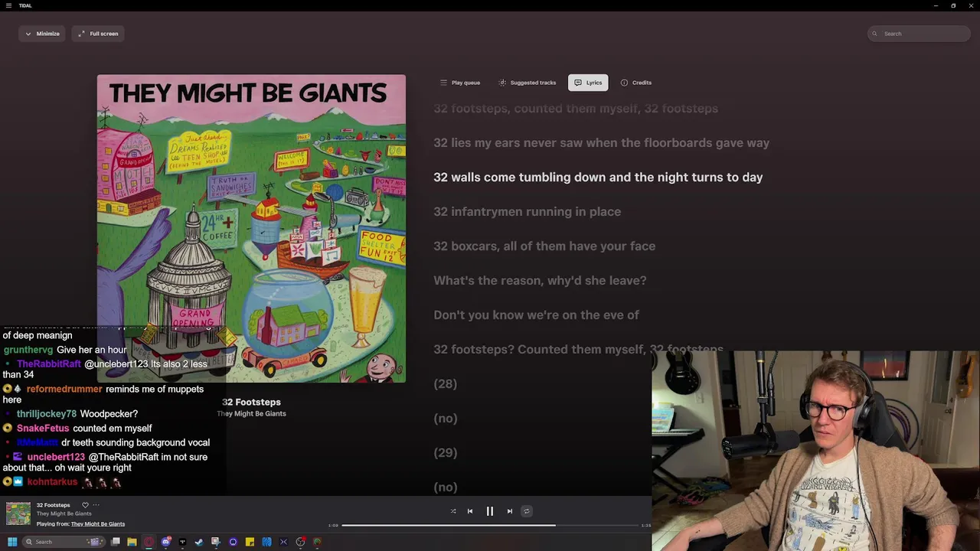
Task: Open the 'They Might Be Giants' playing-from link
Action: click(x=98, y=524)
